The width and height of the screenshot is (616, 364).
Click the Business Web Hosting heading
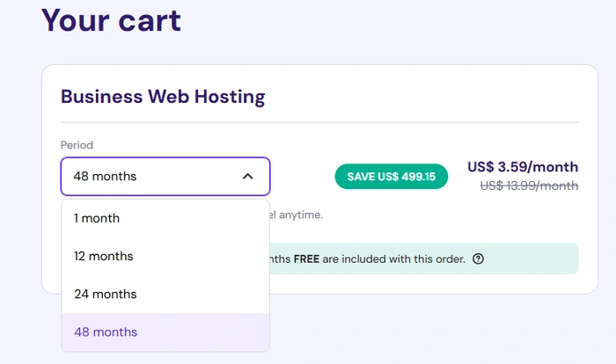click(x=163, y=96)
